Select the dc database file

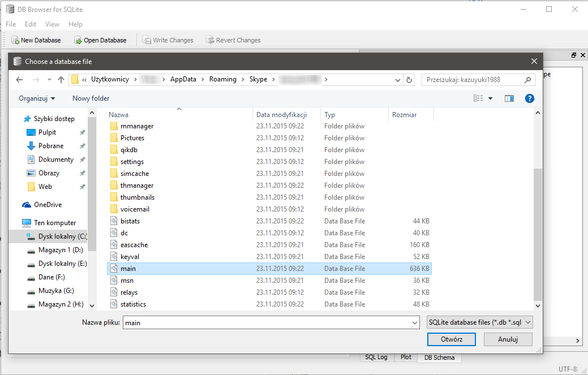pos(269,233)
